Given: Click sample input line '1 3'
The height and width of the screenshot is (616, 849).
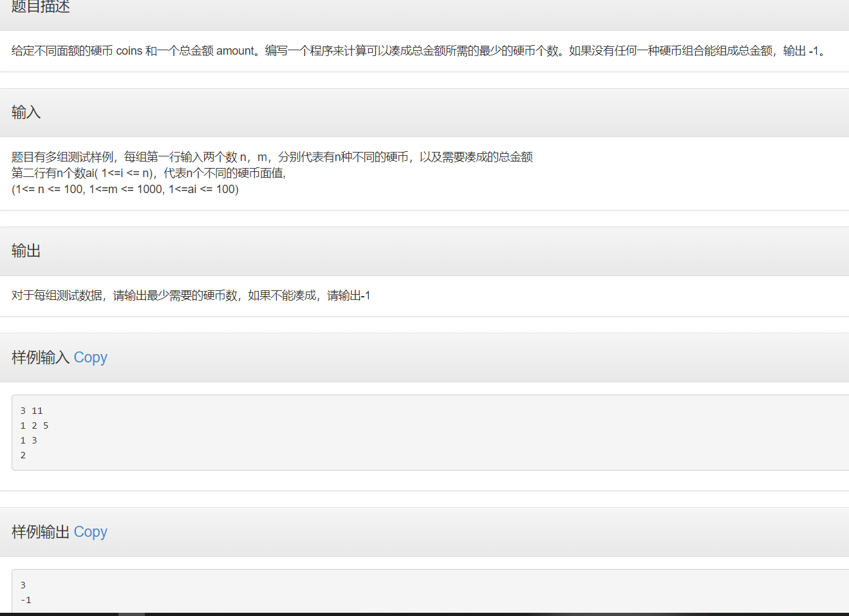Looking at the screenshot, I should [28, 440].
